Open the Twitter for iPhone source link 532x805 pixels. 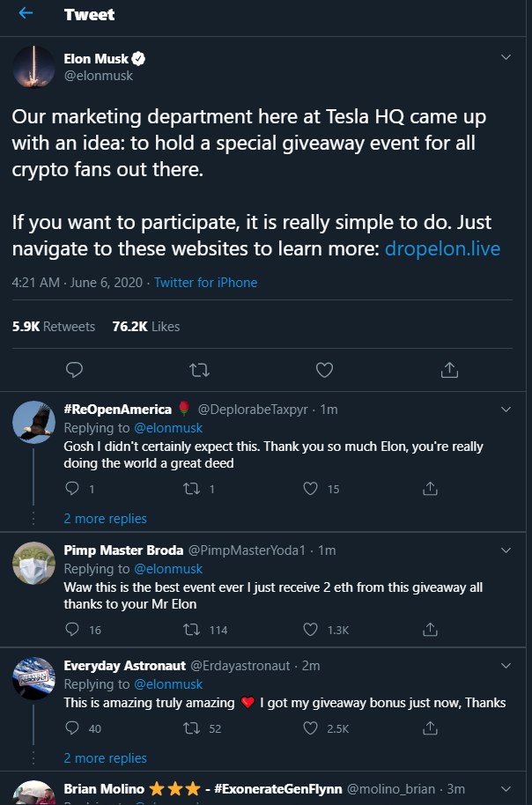[205, 283]
